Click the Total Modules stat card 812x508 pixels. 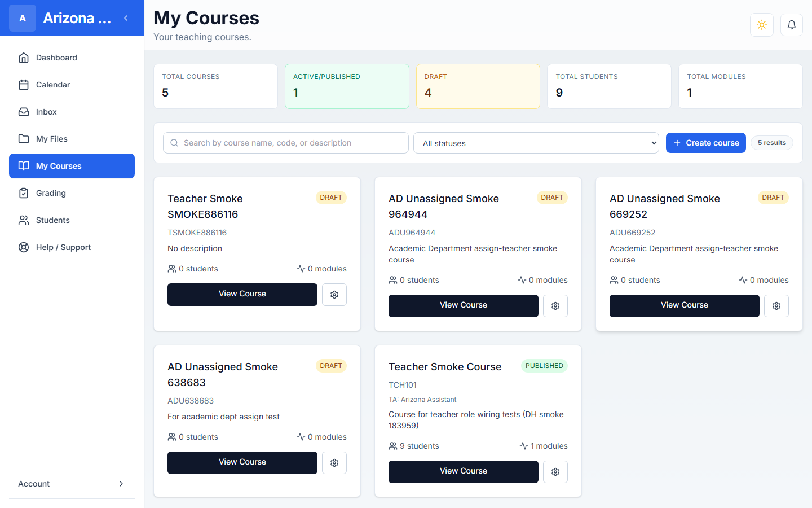coord(740,86)
